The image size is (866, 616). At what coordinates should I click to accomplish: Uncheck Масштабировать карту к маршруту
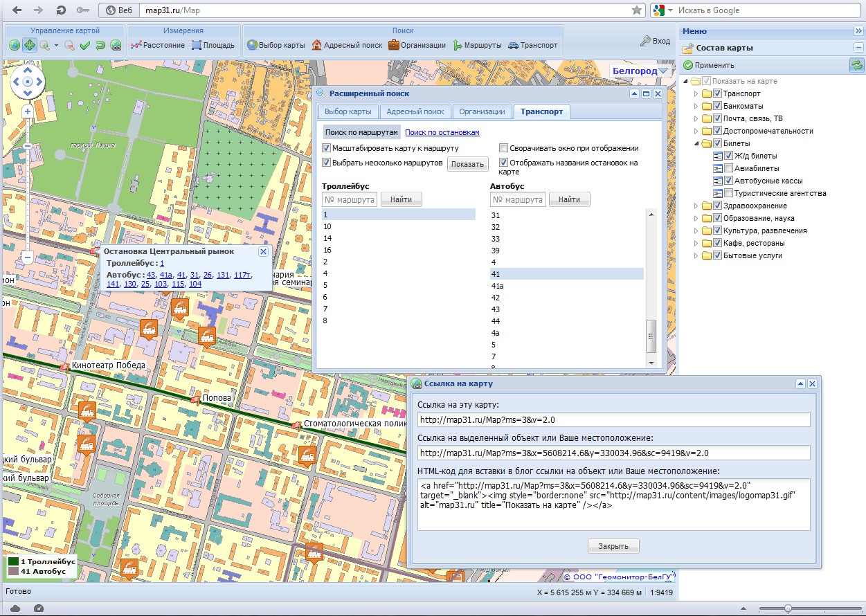(327, 148)
